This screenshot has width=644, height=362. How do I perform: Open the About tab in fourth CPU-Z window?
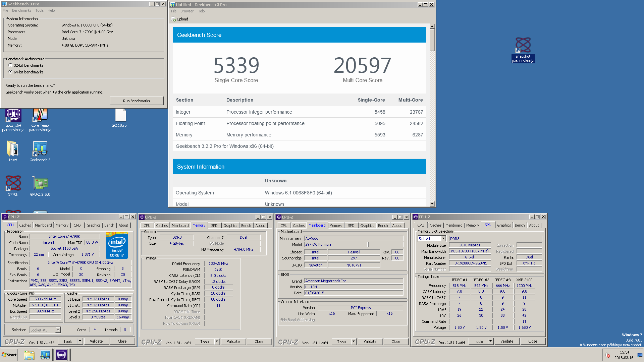pos(534,225)
